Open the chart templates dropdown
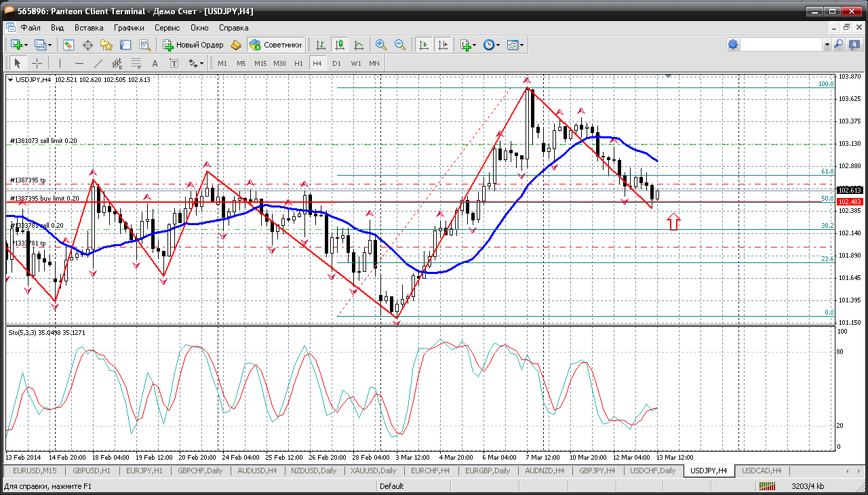 tap(521, 45)
